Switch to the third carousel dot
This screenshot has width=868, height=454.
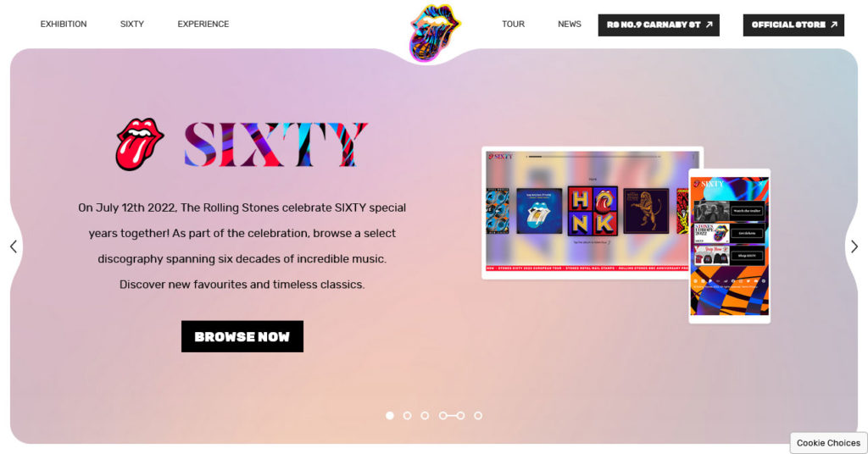[425, 415]
